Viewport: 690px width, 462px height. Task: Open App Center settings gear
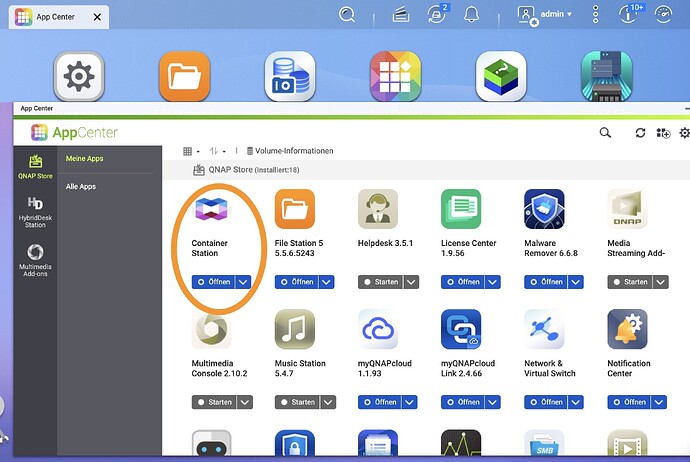point(685,132)
